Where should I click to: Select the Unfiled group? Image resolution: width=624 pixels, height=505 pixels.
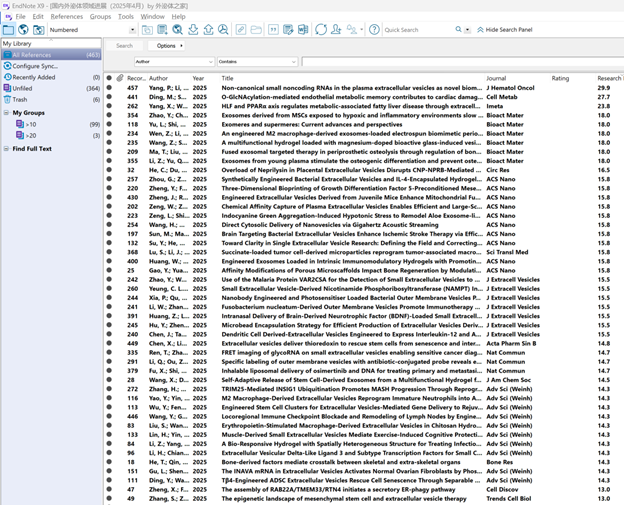[51, 88]
